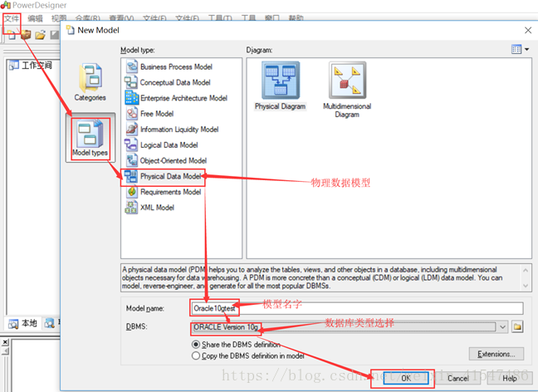Choose XML Model icon
Viewport: 538px width, 392px height.
(x=131, y=208)
